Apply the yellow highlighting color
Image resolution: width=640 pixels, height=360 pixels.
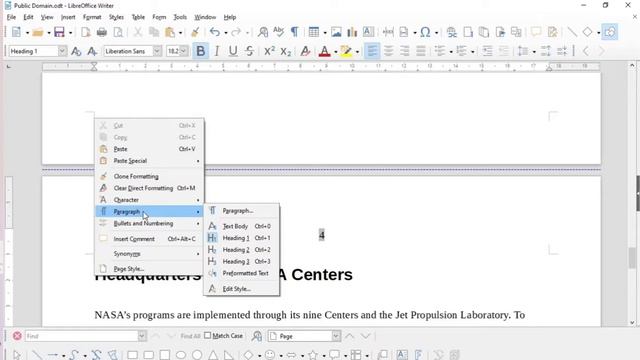(x=346, y=51)
